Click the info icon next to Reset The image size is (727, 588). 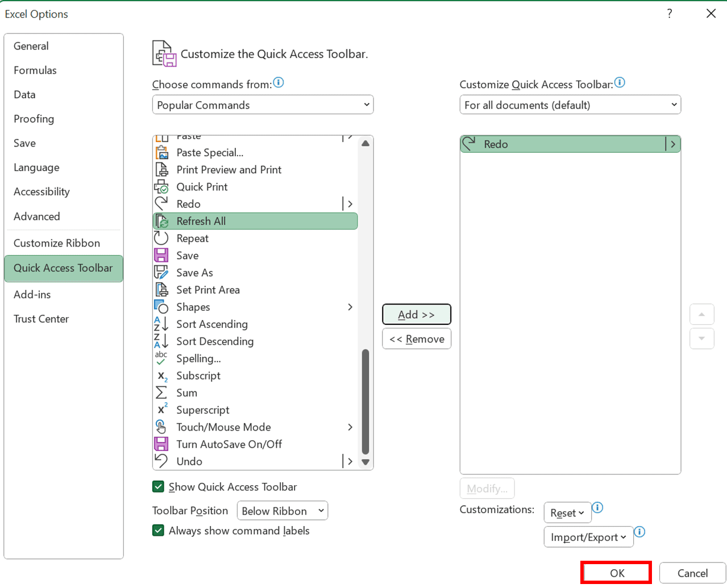click(x=597, y=508)
